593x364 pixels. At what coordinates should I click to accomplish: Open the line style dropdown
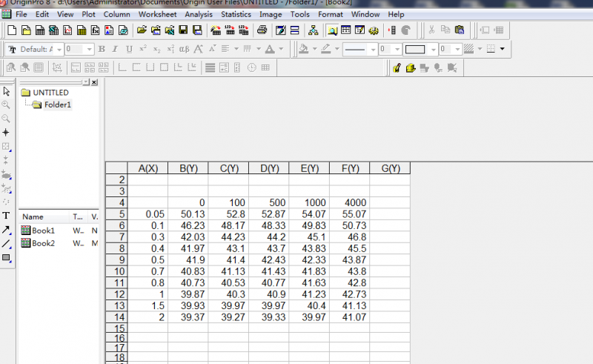coord(373,50)
